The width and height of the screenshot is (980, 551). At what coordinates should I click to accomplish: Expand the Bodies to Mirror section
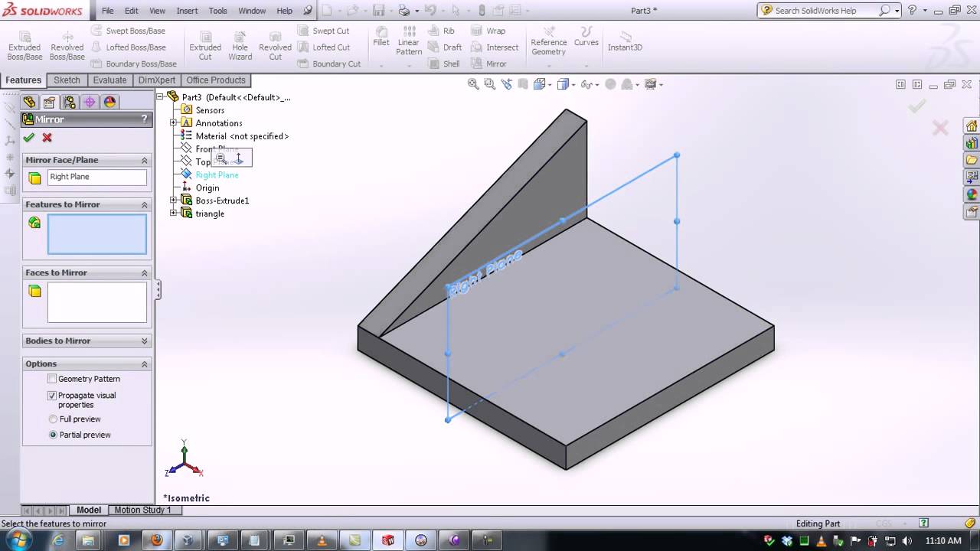(x=144, y=341)
